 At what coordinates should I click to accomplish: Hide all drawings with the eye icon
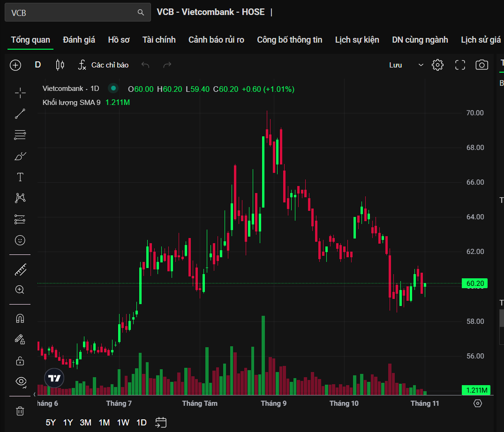(20, 381)
